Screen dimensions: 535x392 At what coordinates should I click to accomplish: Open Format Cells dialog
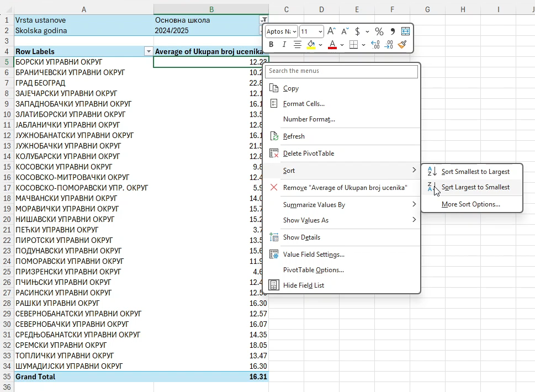342,104
